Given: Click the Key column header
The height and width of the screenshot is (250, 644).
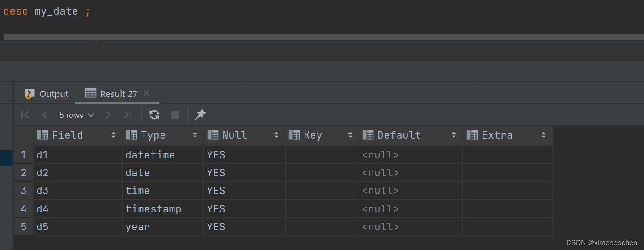Looking at the screenshot, I should (x=313, y=135).
